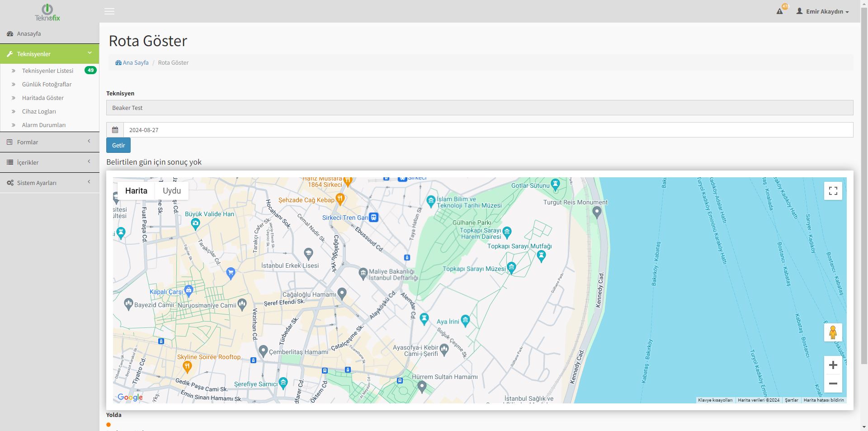Select Haritada Göster in sidebar
Image resolution: width=868 pixels, height=431 pixels.
43,98
